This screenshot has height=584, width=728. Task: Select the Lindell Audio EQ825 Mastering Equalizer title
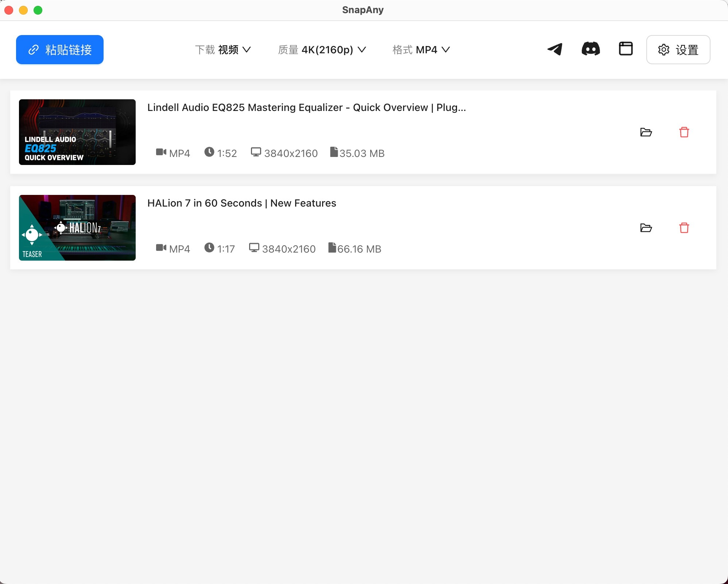(x=307, y=107)
